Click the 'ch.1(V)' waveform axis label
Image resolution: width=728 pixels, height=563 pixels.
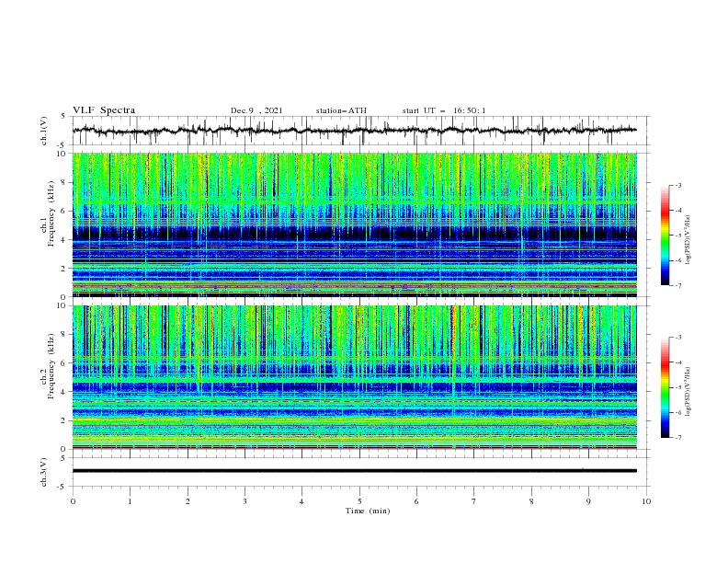coord(44,131)
